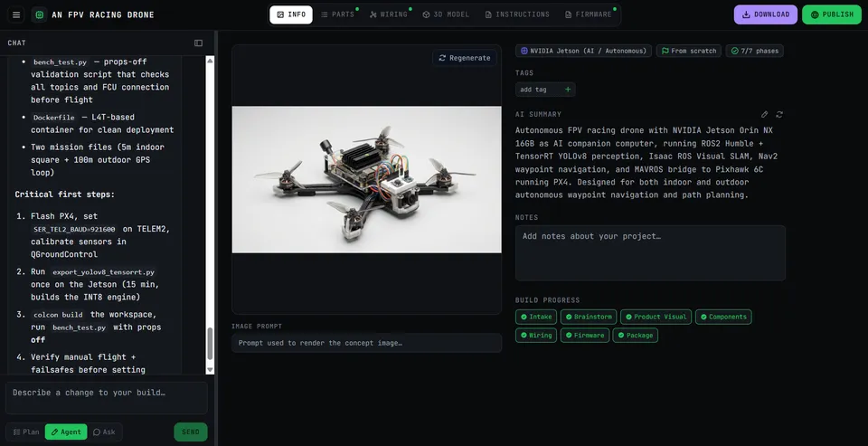
Task: Click the chat scrollbar down arrow
Action: click(x=210, y=369)
